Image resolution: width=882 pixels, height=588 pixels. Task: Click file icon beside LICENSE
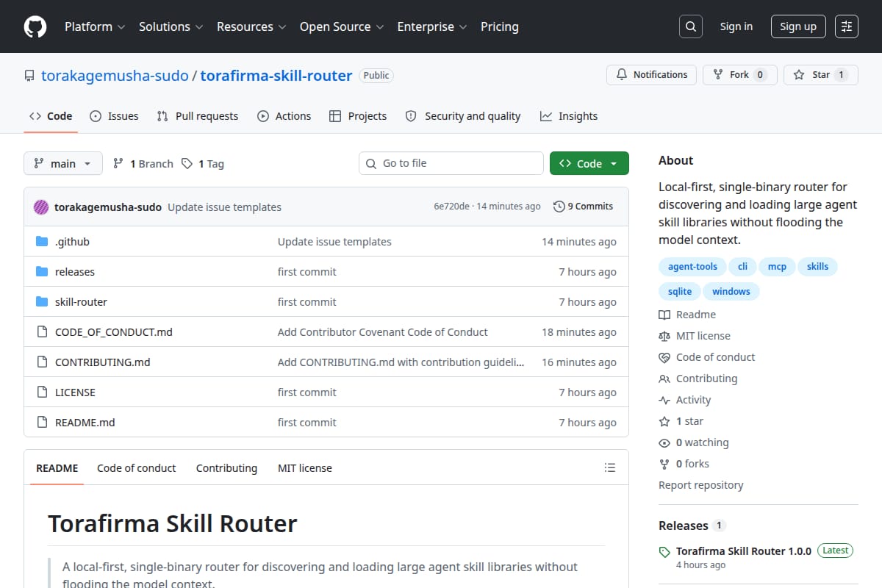tap(42, 392)
